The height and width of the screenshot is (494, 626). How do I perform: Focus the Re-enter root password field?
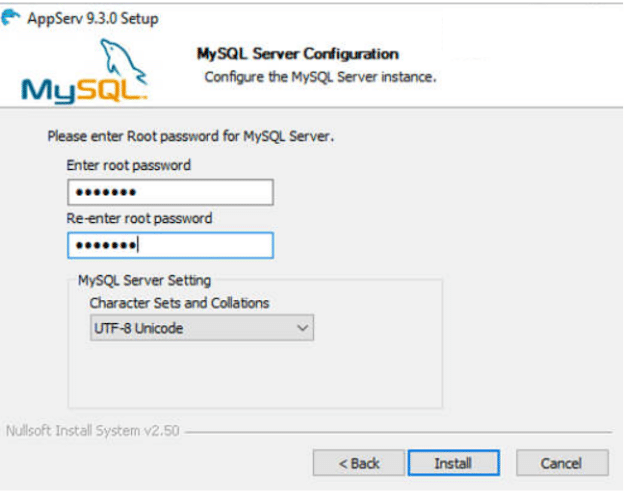click(x=170, y=245)
